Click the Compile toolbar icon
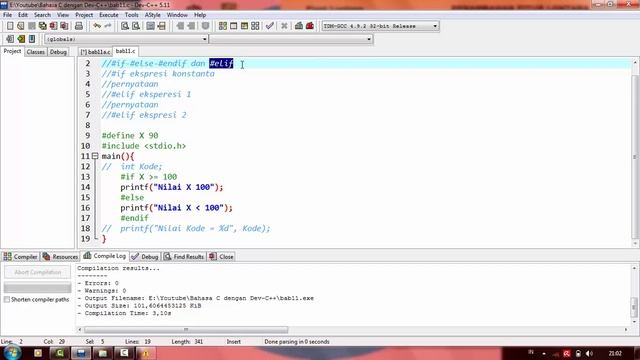 222,26
